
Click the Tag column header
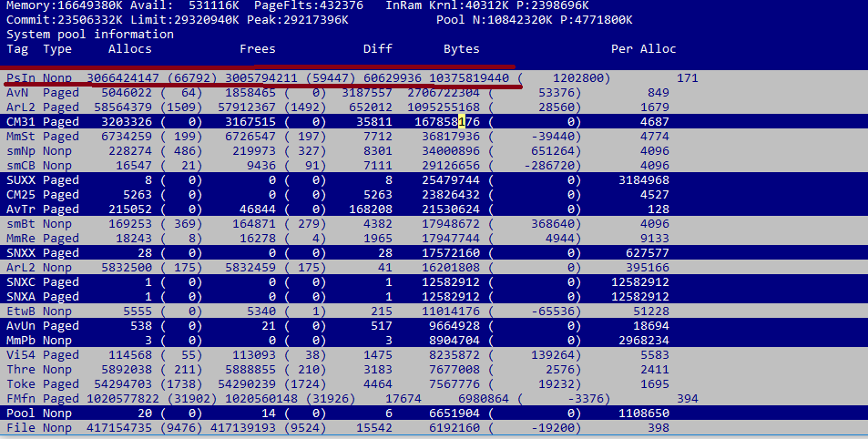click(17, 49)
